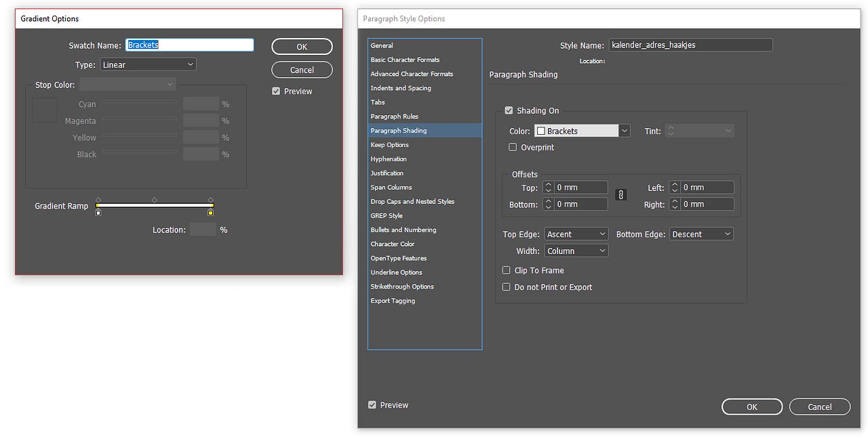
Task: Uncheck Shading On
Action: pos(509,110)
